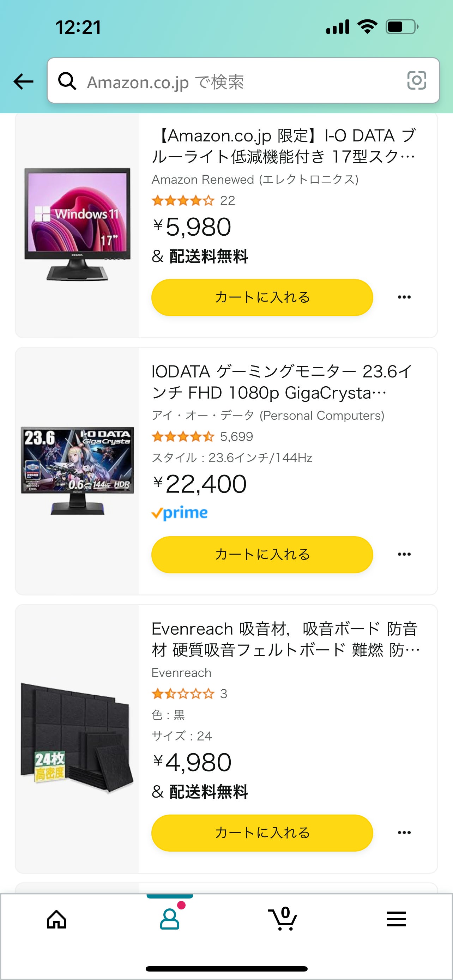Open the Windows 11 monitor thumbnail
Image resolution: width=453 pixels, height=980 pixels.
(x=77, y=224)
